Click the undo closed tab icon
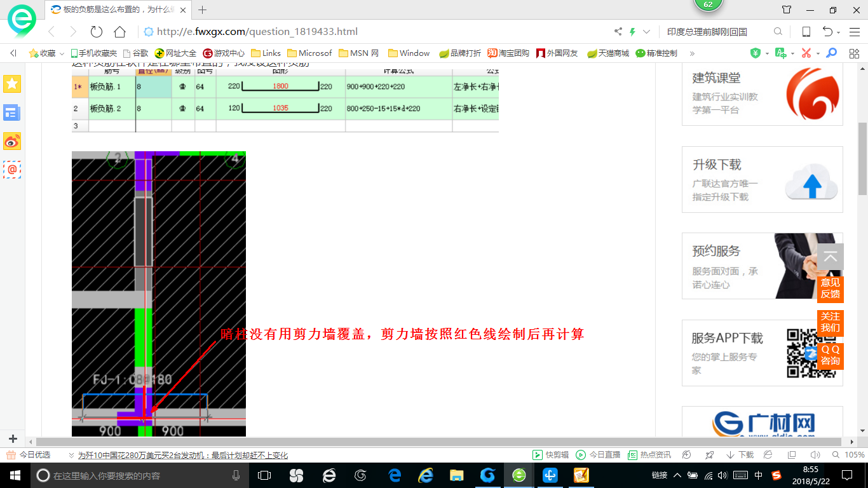This screenshot has height=488, width=868. tap(827, 32)
